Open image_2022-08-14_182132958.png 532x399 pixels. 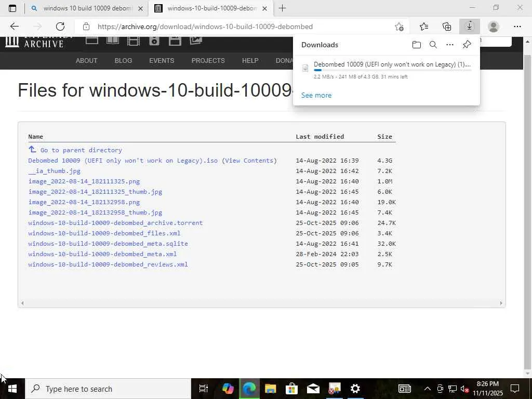point(84,202)
